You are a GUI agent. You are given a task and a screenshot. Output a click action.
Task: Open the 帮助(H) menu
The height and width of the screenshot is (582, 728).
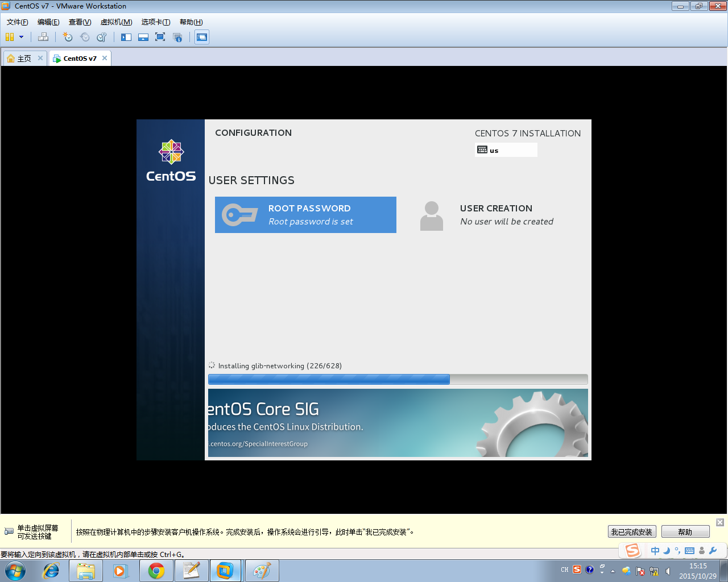click(x=191, y=22)
